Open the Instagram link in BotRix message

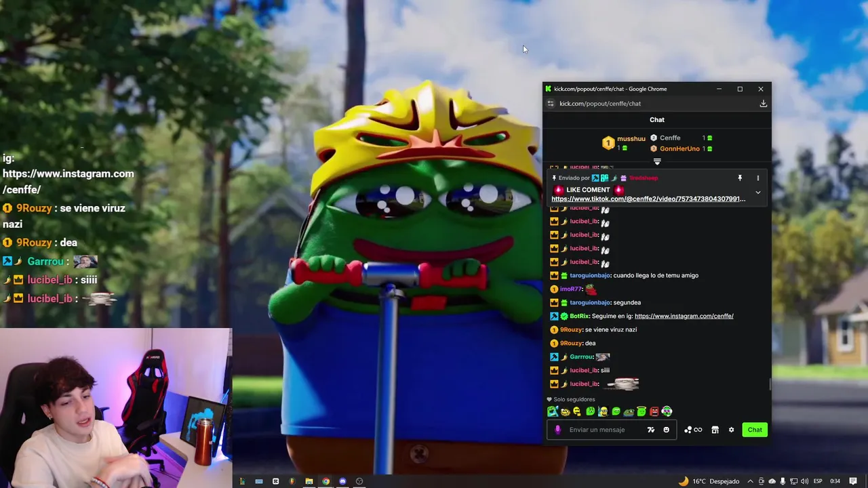(x=684, y=316)
